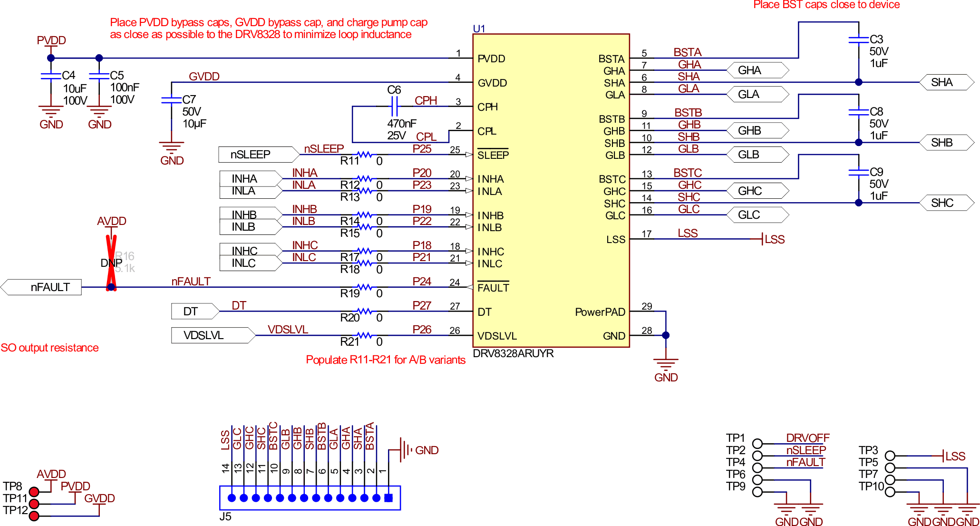Click the GVDD net label on pin 4 wire
The image size is (980, 526).
tap(204, 77)
